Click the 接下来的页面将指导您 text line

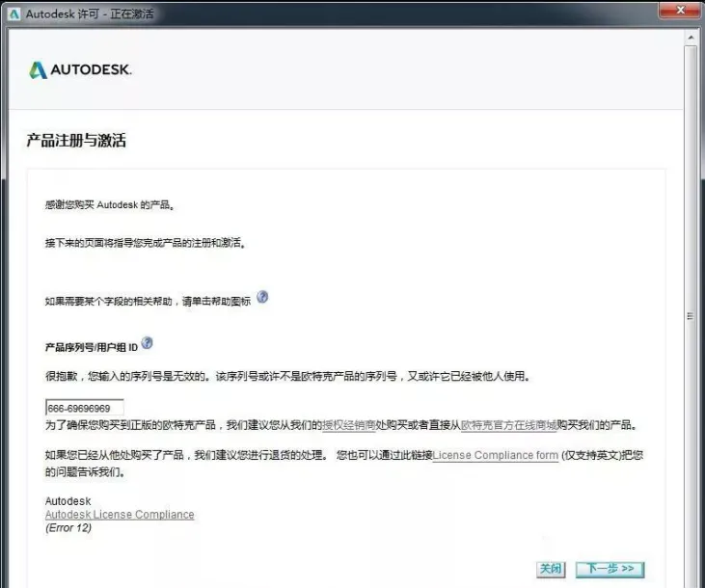[145, 243]
